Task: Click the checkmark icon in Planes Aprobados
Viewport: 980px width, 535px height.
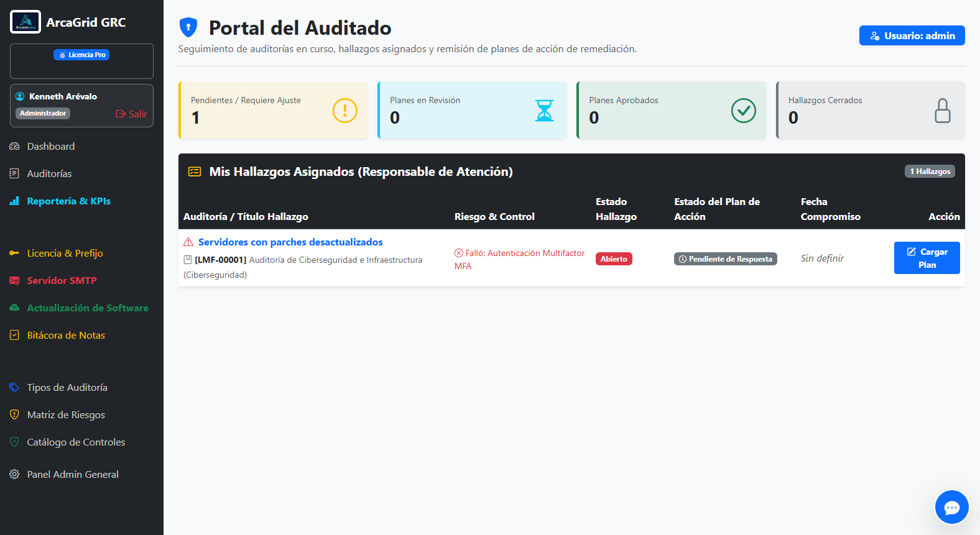Action: click(744, 111)
